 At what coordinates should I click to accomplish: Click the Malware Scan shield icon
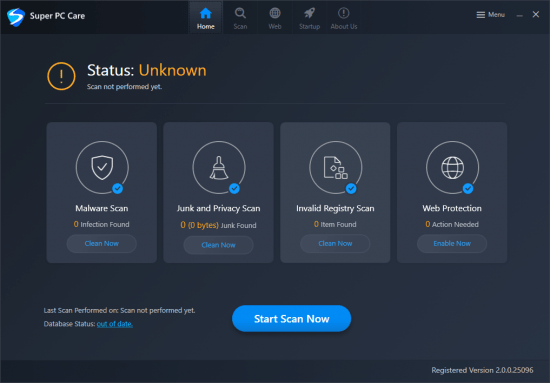(102, 167)
